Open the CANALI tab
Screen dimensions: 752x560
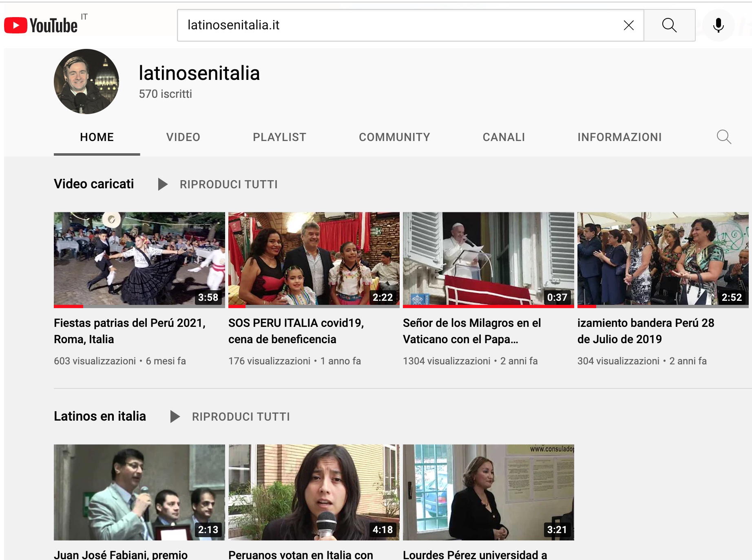(504, 137)
